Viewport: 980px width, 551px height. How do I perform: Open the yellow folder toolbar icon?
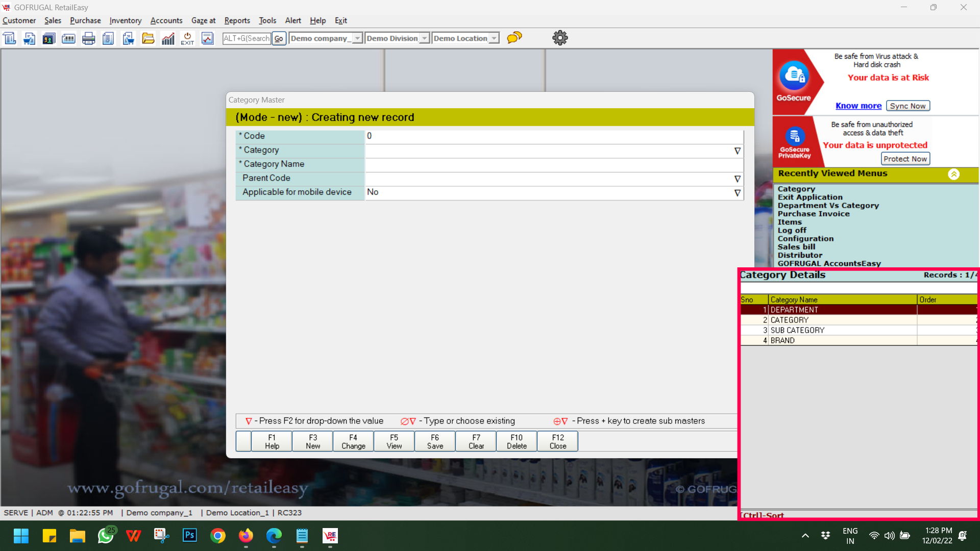pyautogui.click(x=148, y=38)
